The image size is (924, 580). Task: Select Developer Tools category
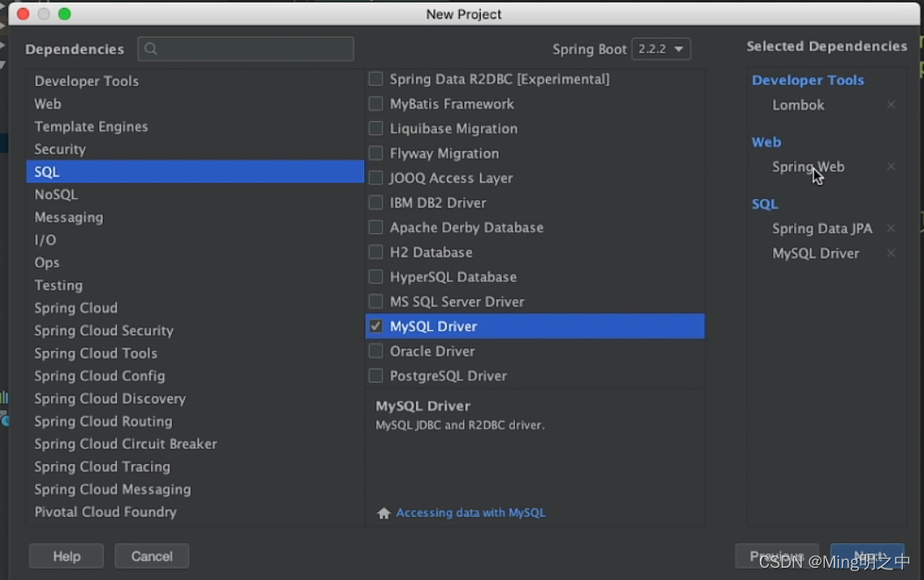pos(195,81)
